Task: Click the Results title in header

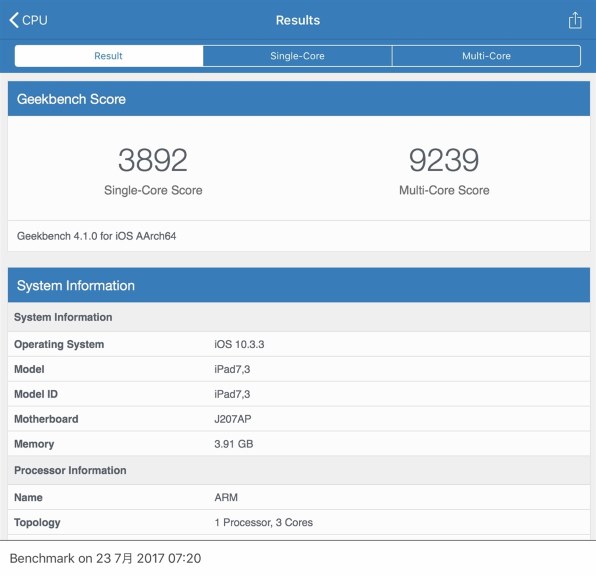Action: [298, 20]
